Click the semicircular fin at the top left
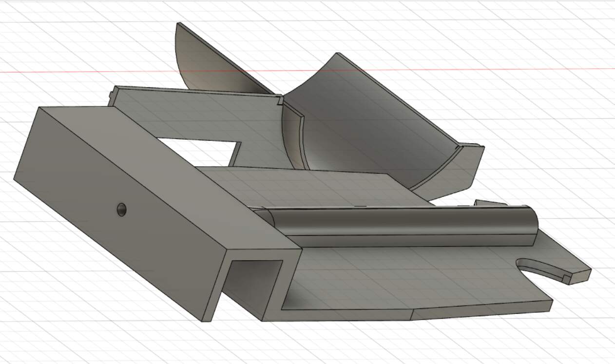This screenshot has width=615, height=364. (205, 63)
